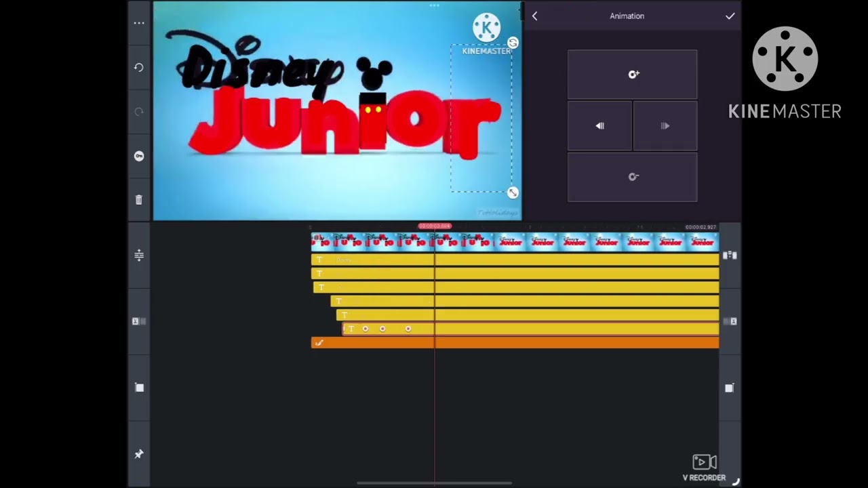
Task: Expand the timeline with the expand tracks icon
Action: (139, 255)
